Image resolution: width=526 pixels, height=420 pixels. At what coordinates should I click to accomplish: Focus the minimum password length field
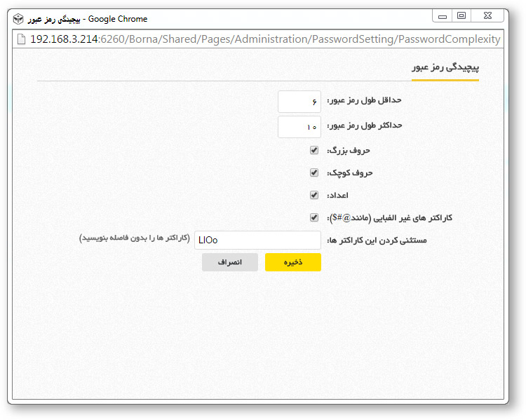pyautogui.click(x=299, y=102)
